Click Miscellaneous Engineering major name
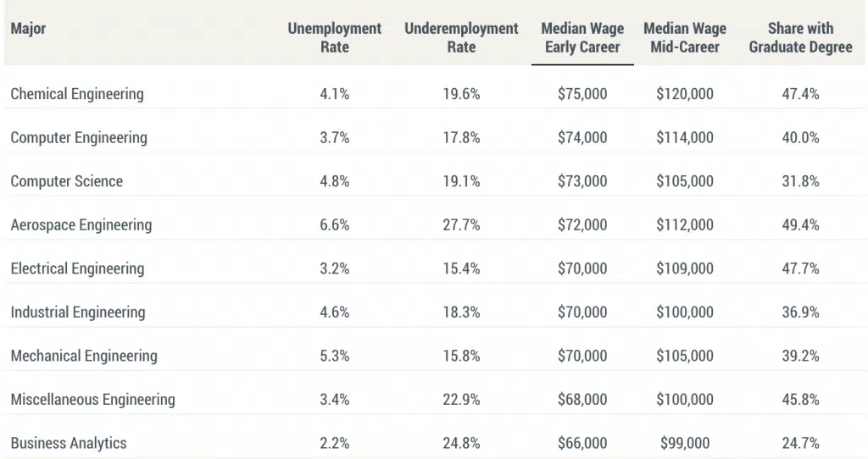The image size is (868, 459). tap(92, 400)
